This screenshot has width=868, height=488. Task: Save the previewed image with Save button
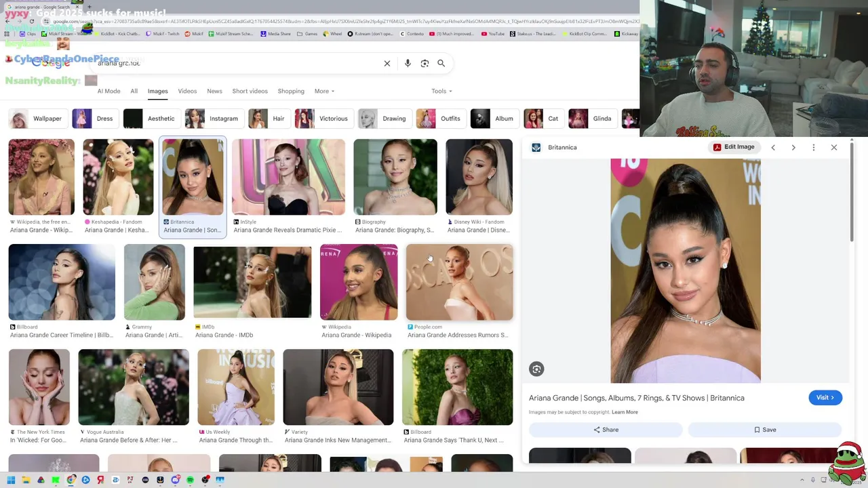point(765,430)
